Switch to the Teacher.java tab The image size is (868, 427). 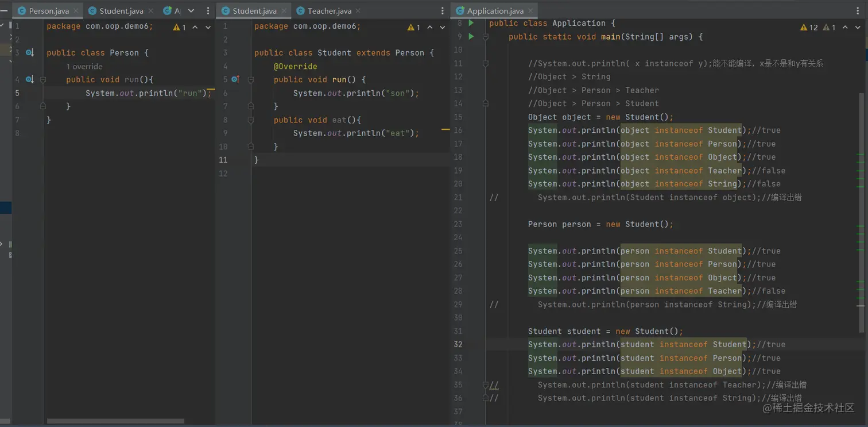click(x=329, y=11)
